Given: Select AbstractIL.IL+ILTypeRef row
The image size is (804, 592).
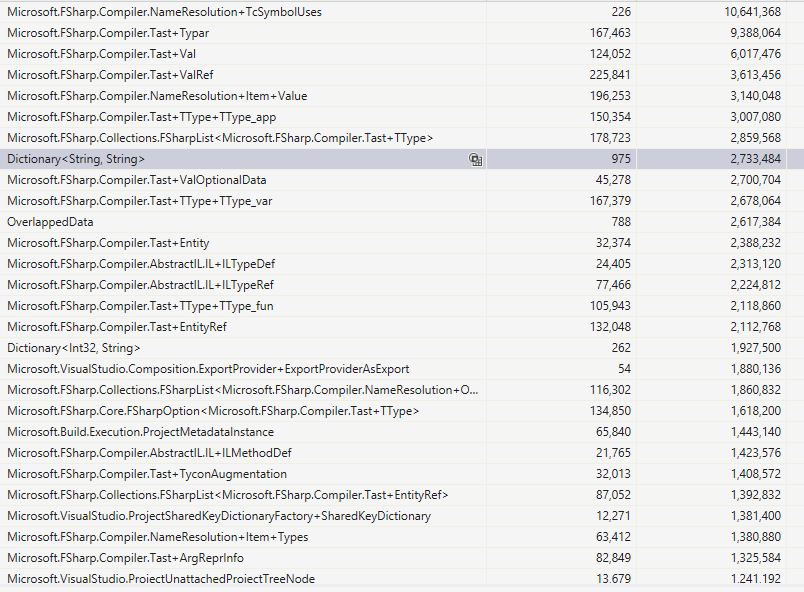Looking at the screenshot, I should tap(402, 285).
